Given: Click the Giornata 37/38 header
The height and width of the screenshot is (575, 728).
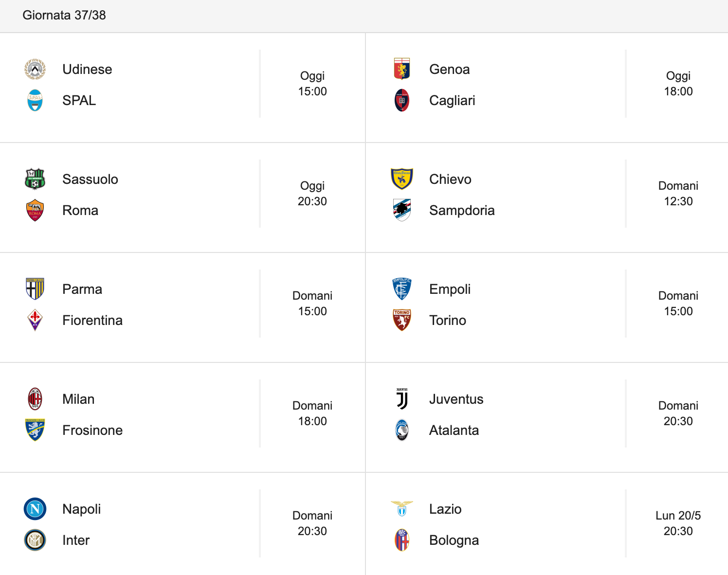Looking at the screenshot, I should 64,15.
